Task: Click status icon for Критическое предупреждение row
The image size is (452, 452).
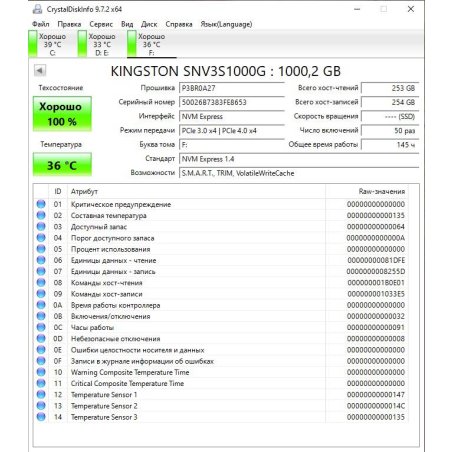Action: coord(41,204)
